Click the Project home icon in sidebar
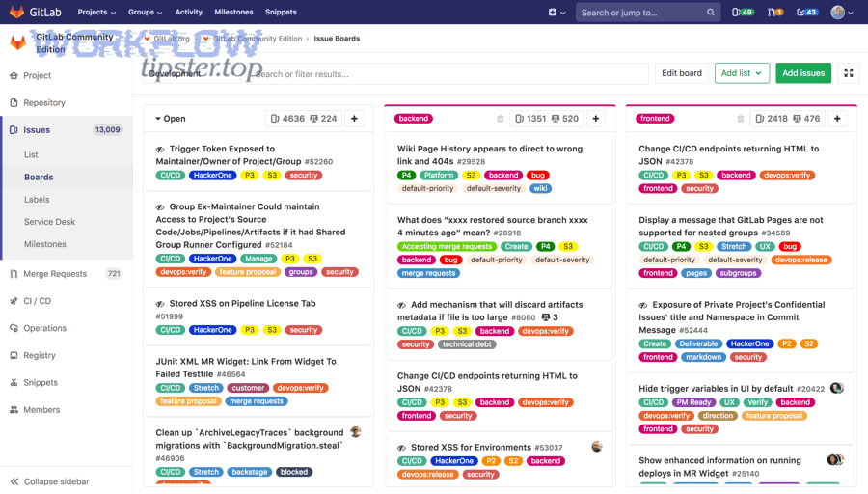 [x=14, y=76]
